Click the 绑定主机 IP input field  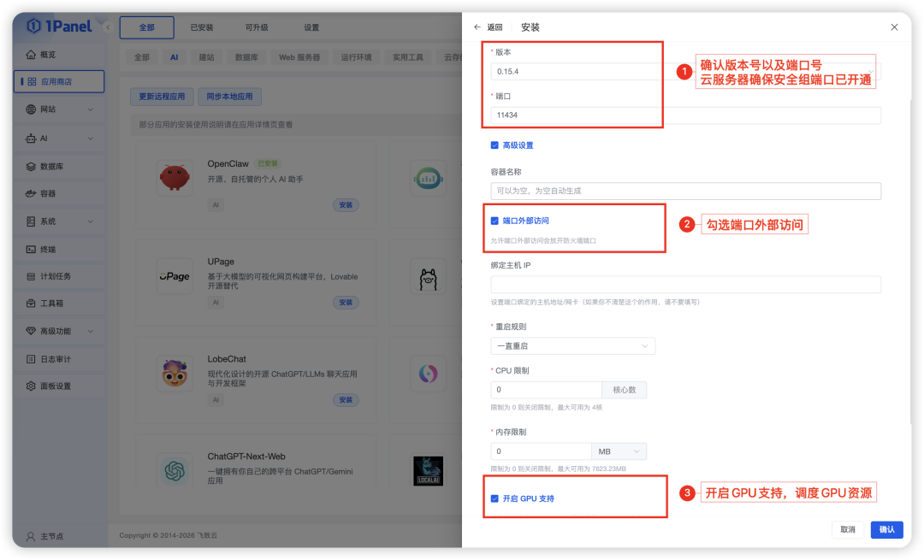click(x=685, y=285)
